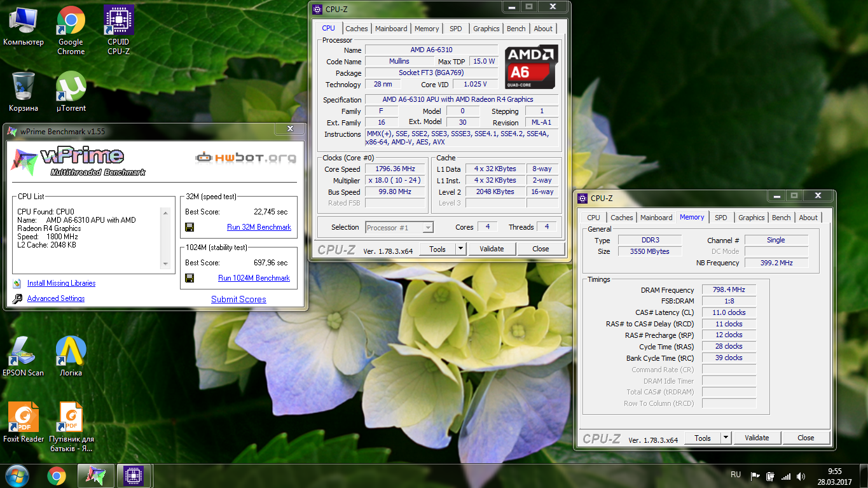
Task: Switch to CPU tab in CPU-Z Memory window
Action: point(594,218)
